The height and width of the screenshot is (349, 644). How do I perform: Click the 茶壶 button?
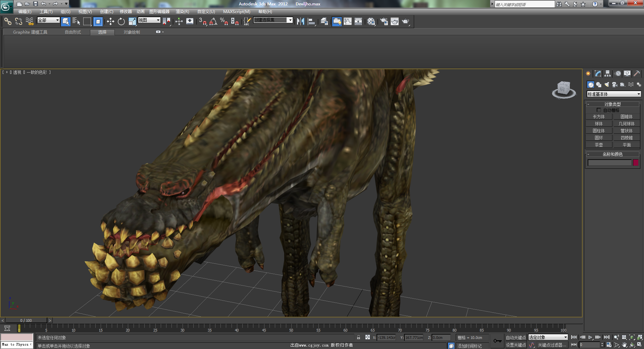tap(599, 145)
